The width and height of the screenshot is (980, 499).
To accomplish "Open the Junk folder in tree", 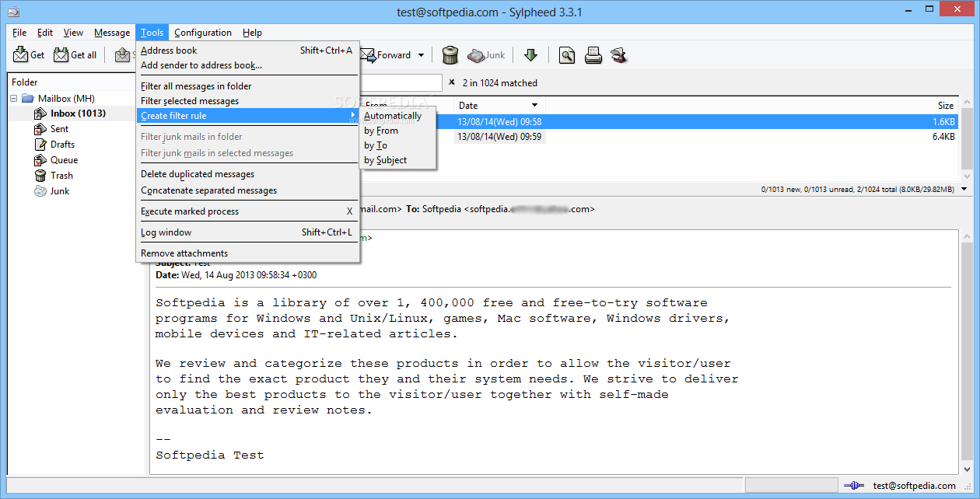I will [60, 191].
